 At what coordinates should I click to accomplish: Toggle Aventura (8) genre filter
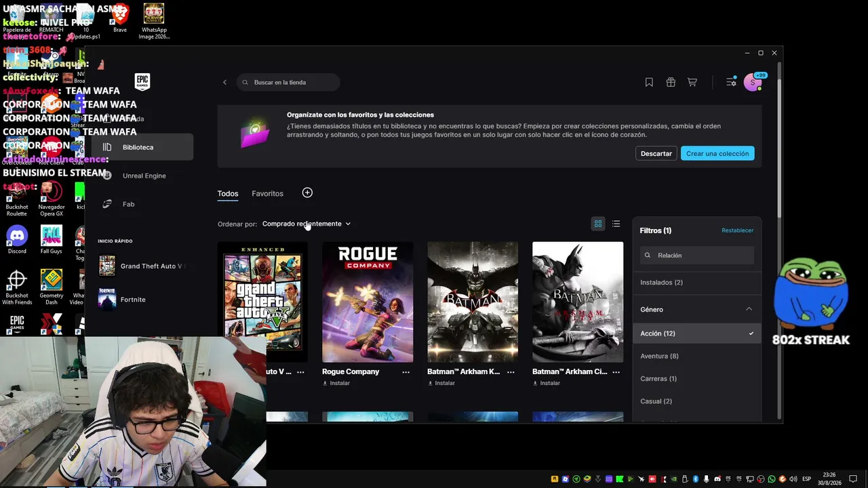coord(697,356)
